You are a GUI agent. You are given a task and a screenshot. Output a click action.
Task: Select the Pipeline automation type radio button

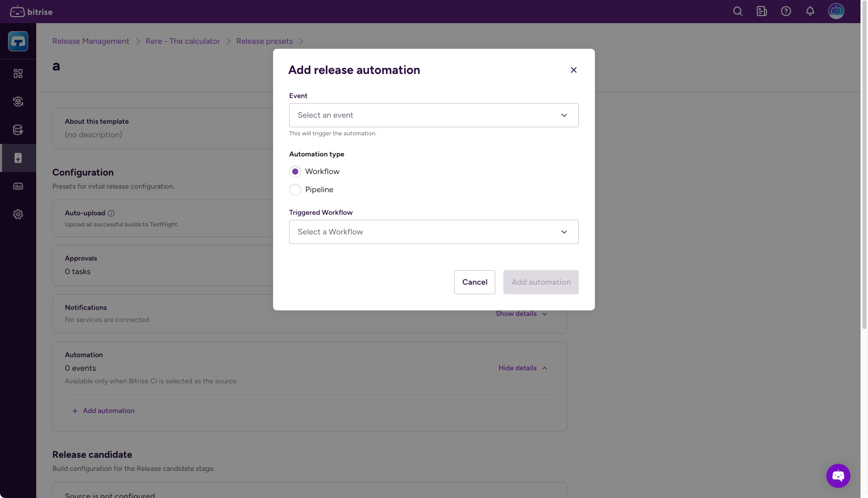pyautogui.click(x=295, y=190)
